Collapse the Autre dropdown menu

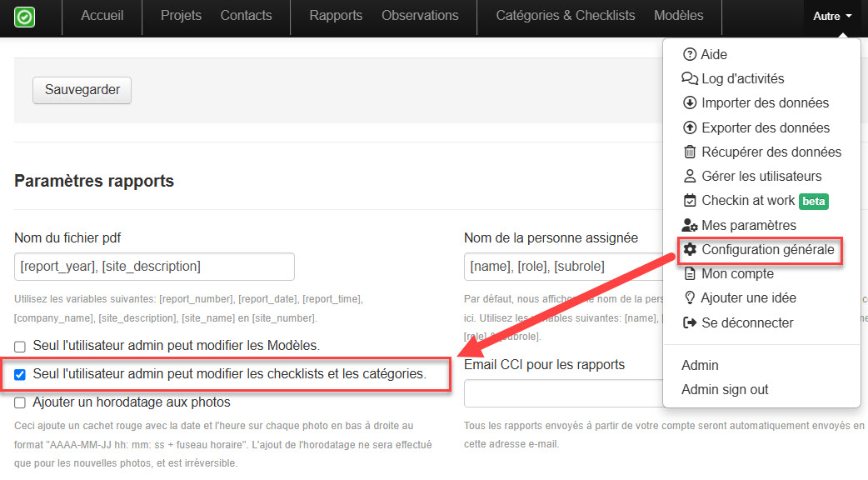[x=832, y=17]
